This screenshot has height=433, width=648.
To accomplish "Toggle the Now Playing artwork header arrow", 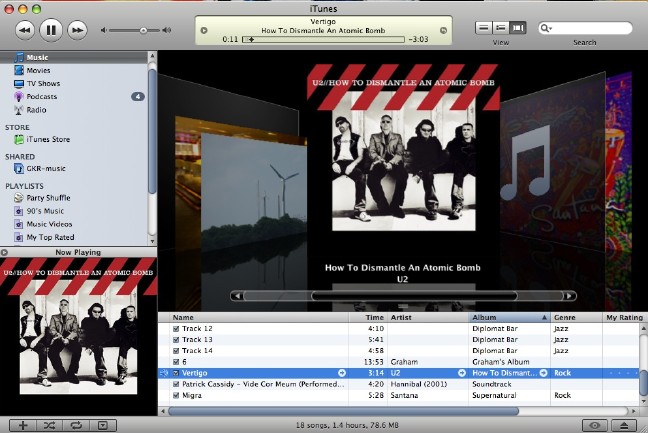I will (4, 252).
